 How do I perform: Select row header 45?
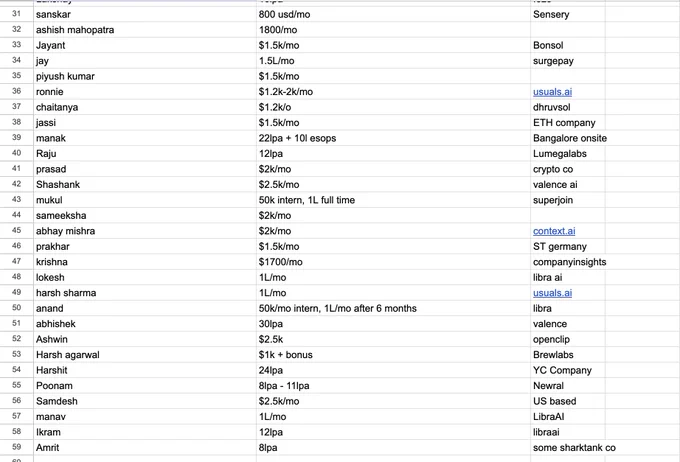16,231
